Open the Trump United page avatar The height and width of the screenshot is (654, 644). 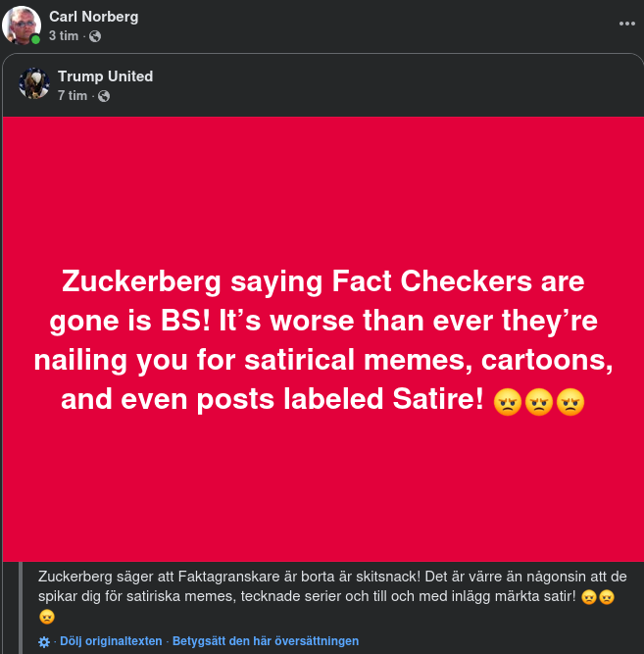34,83
